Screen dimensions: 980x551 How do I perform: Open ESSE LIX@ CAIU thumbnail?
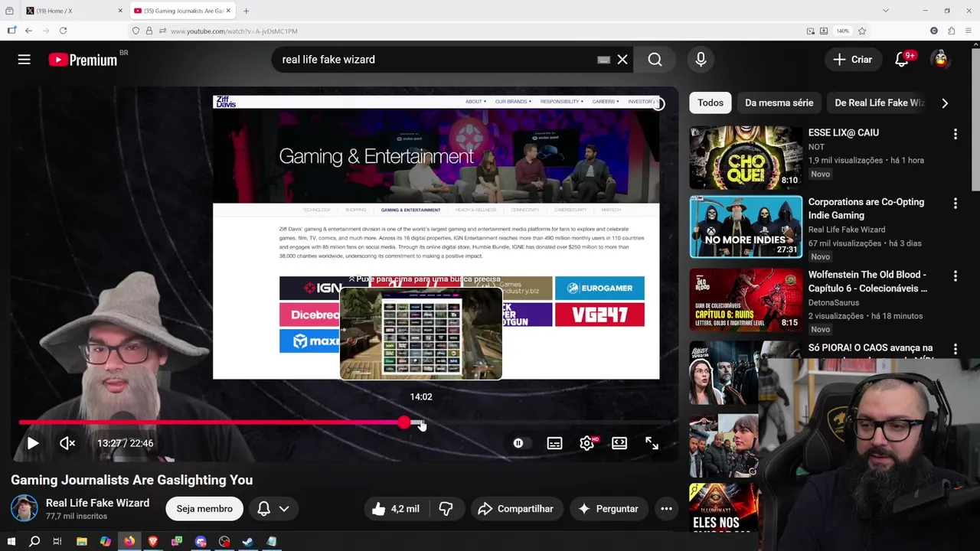coord(746,158)
